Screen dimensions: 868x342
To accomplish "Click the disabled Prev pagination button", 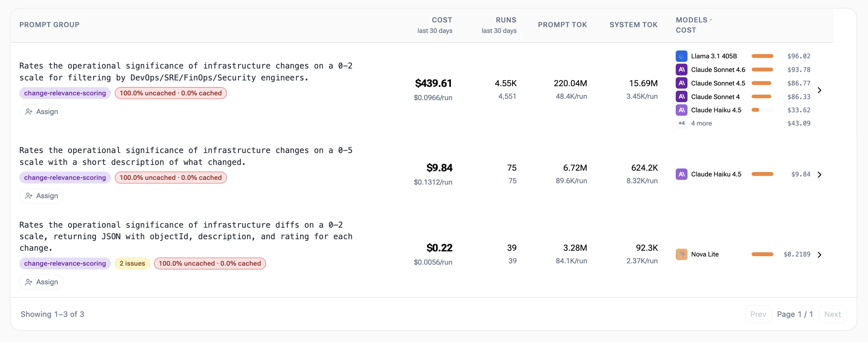I will [x=758, y=314].
